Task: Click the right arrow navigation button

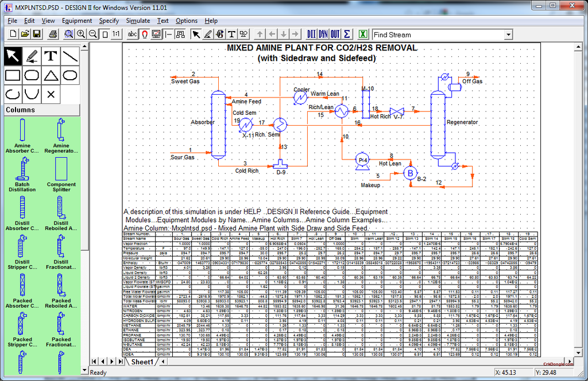Action: pyautogui.click(x=296, y=34)
